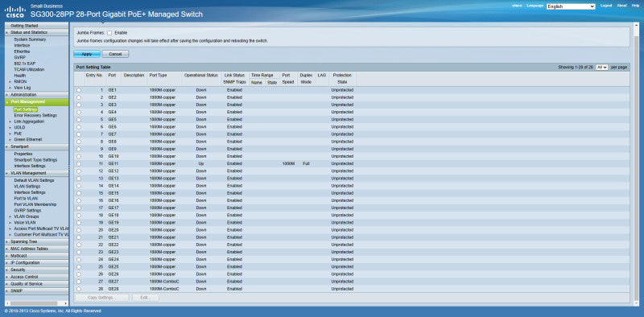Click the GE11 port cell
The width and height of the screenshot is (644, 317).
pos(114,163)
